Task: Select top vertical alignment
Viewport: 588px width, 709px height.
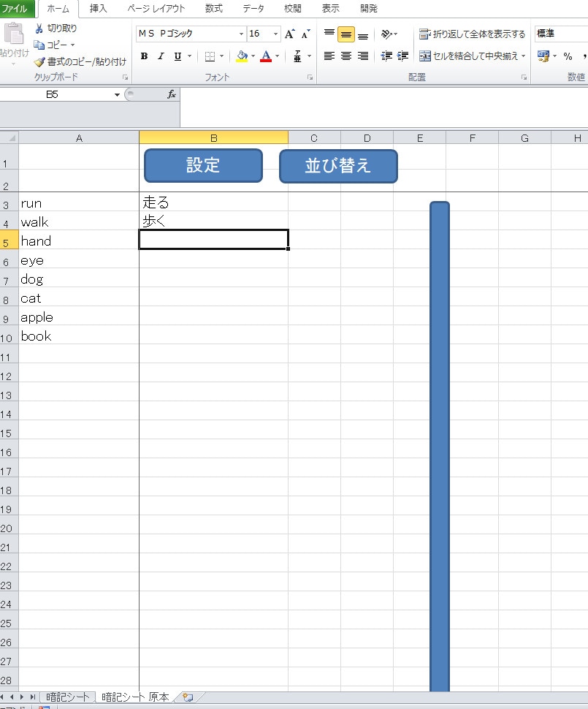Action: click(x=329, y=34)
